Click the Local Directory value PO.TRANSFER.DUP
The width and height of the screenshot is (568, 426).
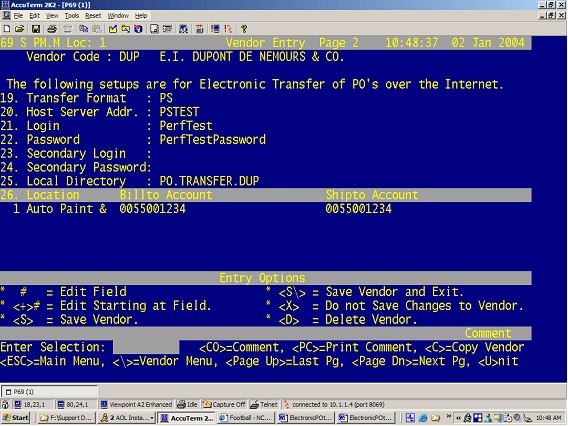(x=209, y=181)
